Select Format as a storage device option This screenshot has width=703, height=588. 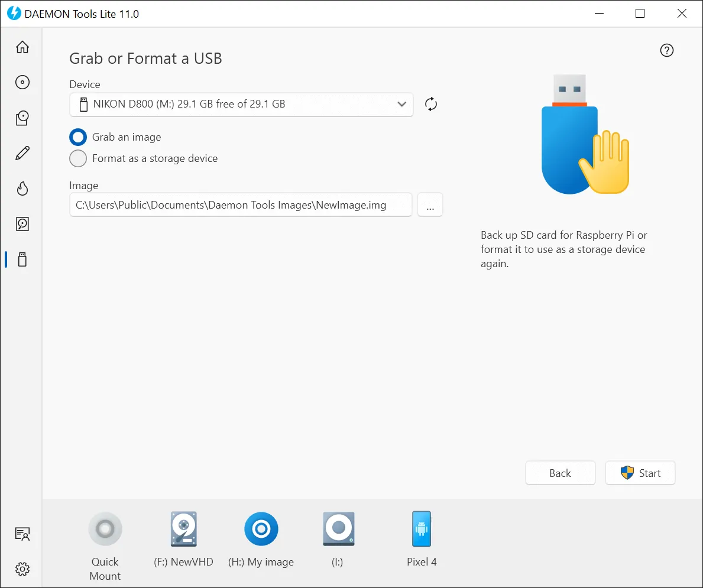pos(78,158)
